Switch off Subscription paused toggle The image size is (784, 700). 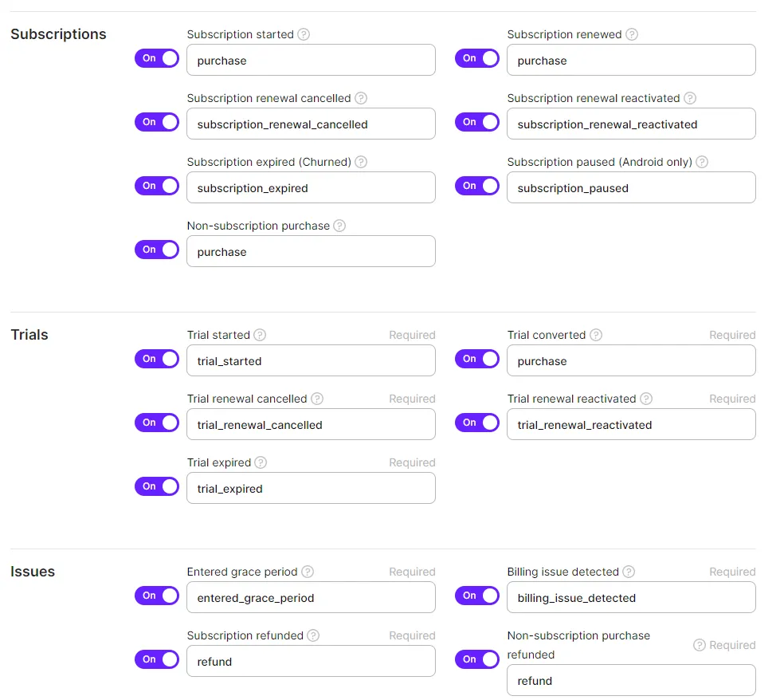pyautogui.click(x=477, y=186)
